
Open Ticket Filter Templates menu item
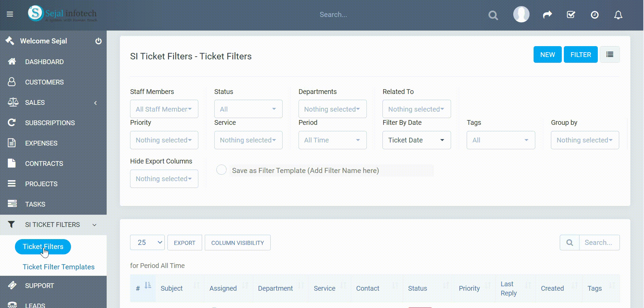click(59, 267)
